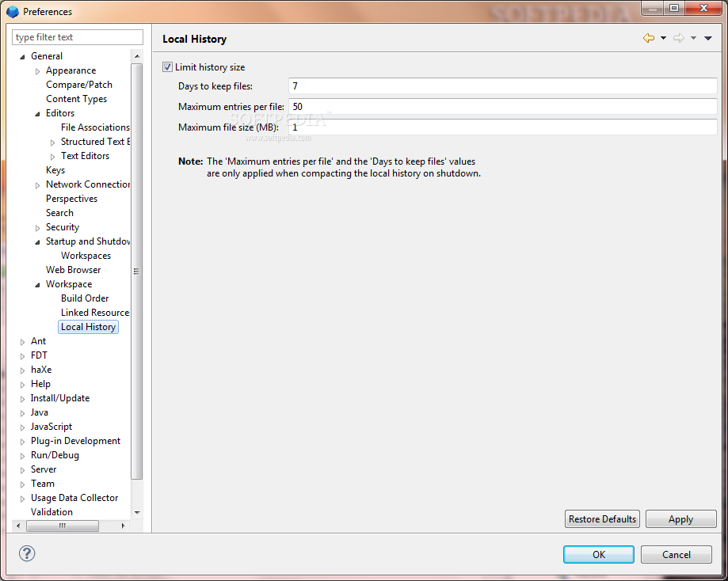Select Content Types in the tree
This screenshot has height=581, width=728.
(76, 99)
